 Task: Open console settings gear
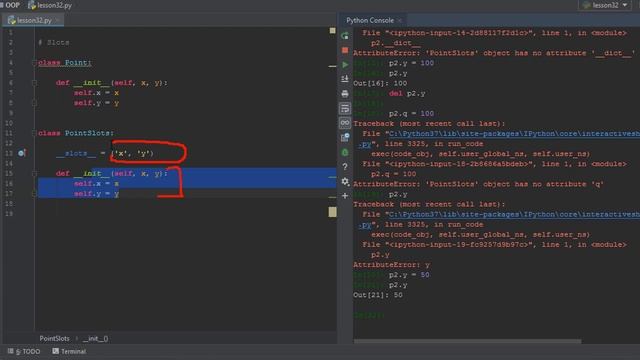coord(345,181)
